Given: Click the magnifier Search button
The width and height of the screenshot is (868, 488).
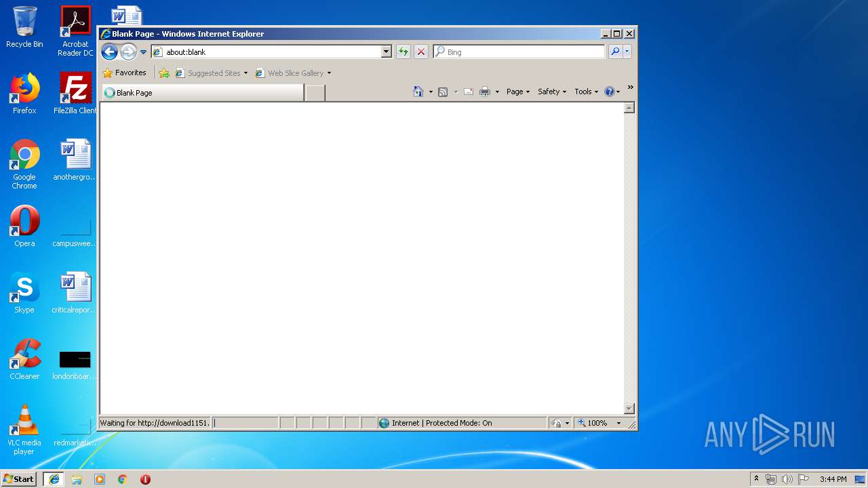Looking at the screenshot, I should click(615, 52).
